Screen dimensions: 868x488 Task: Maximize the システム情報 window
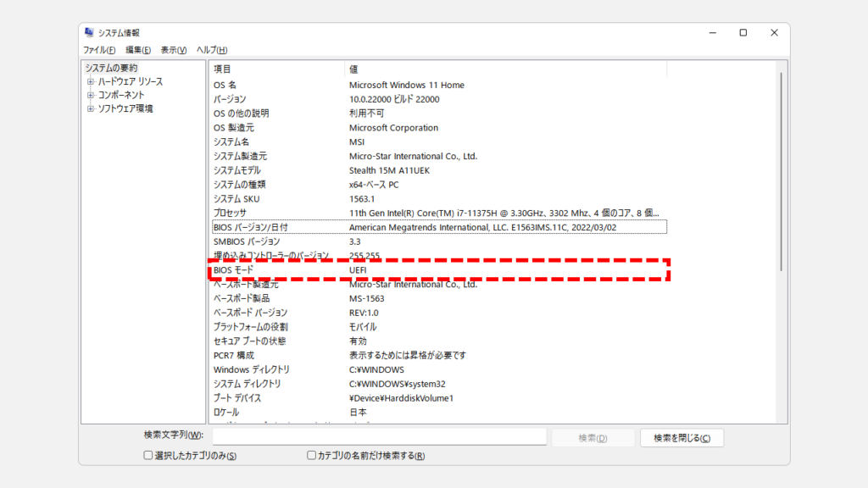(743, 33)
